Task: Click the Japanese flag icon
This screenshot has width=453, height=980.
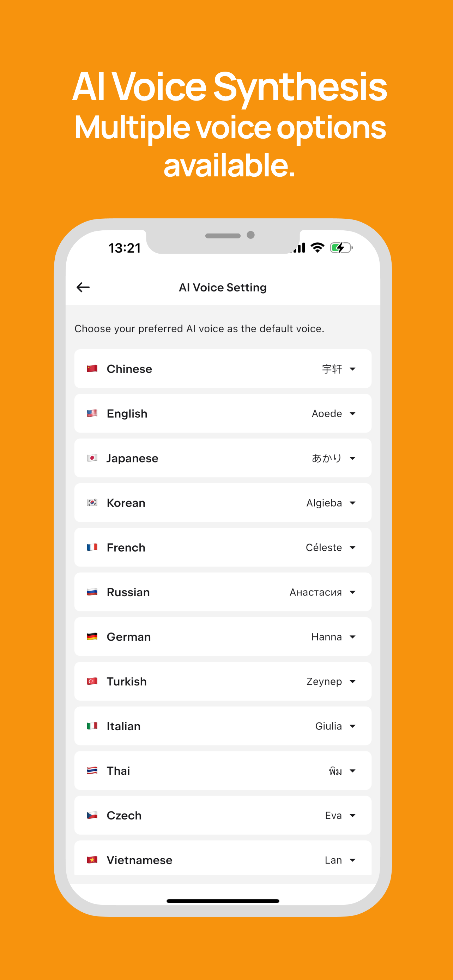Action: (x=92, y=458)
